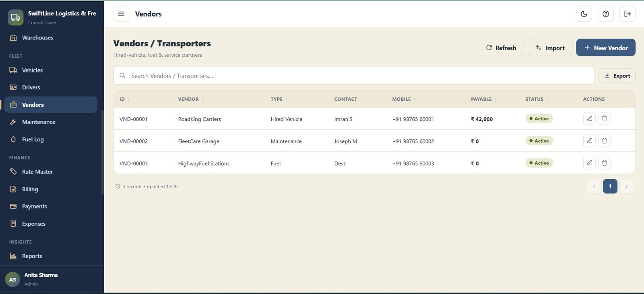Viewport: 644px width, 294px height.
Task: Log out using the exit icon
Action: click(627, 14)
